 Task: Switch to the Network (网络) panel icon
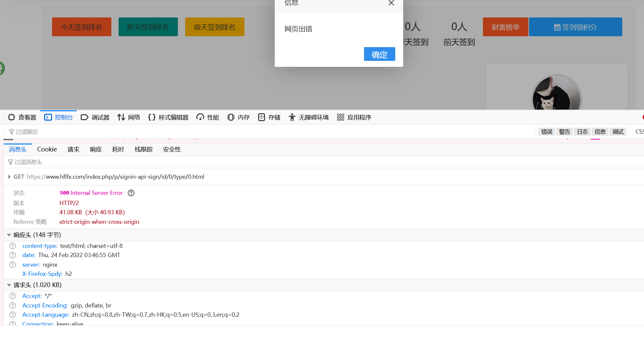121,118
